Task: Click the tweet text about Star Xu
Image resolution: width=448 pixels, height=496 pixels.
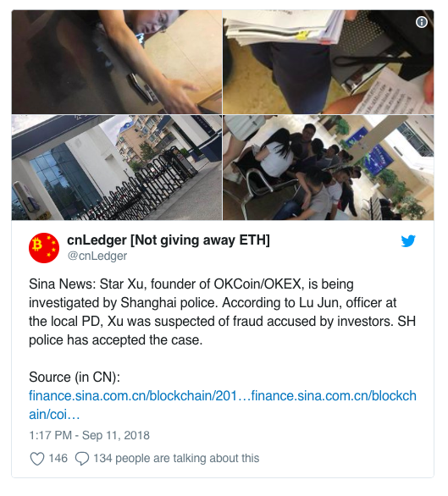Action: pos(222,312)
